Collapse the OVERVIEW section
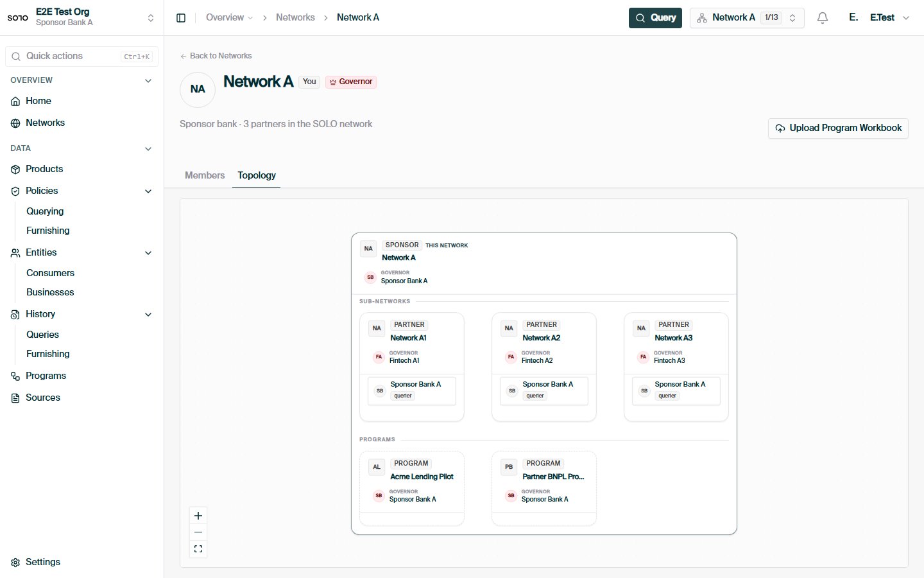924x578 pixels. (x=148, y=81)
